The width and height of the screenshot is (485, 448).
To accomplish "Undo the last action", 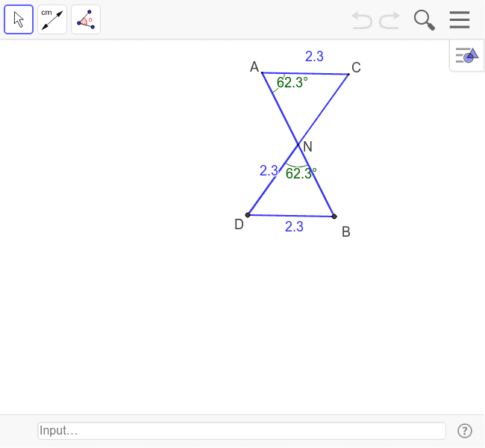I will 362,20.
